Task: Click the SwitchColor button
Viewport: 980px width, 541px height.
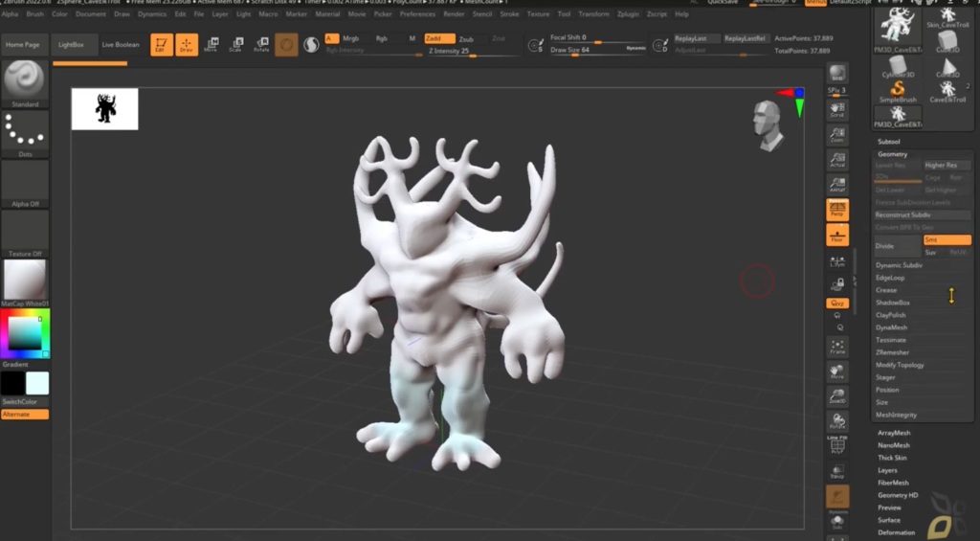Action: [x=24, y=402]
